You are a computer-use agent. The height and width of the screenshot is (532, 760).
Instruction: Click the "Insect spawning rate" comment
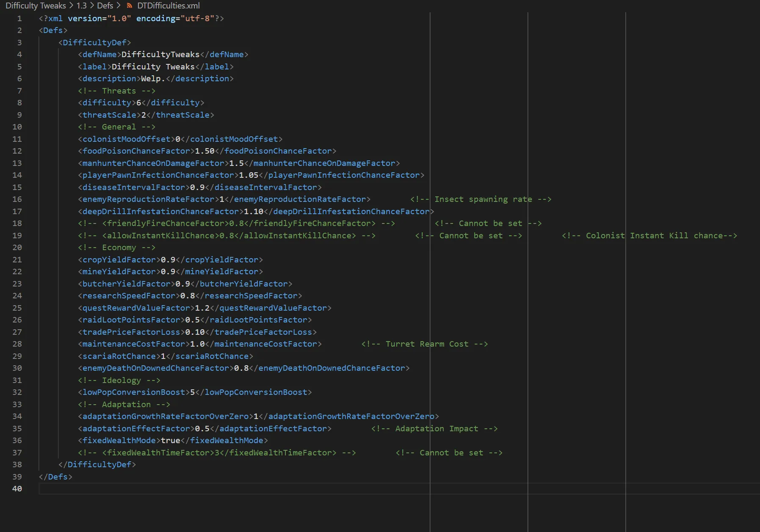tap(481, 199)
